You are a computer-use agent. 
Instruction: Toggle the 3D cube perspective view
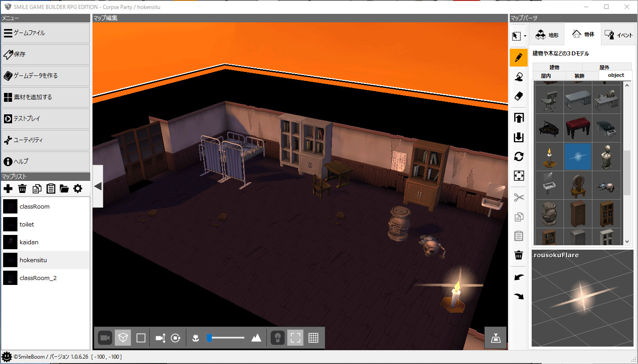coord(123,338)
